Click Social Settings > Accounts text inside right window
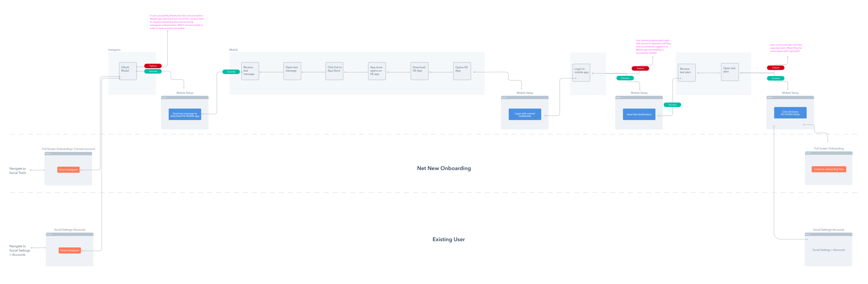Image resolution: width=868 pixels, height=284 pixels. point(828,250)
